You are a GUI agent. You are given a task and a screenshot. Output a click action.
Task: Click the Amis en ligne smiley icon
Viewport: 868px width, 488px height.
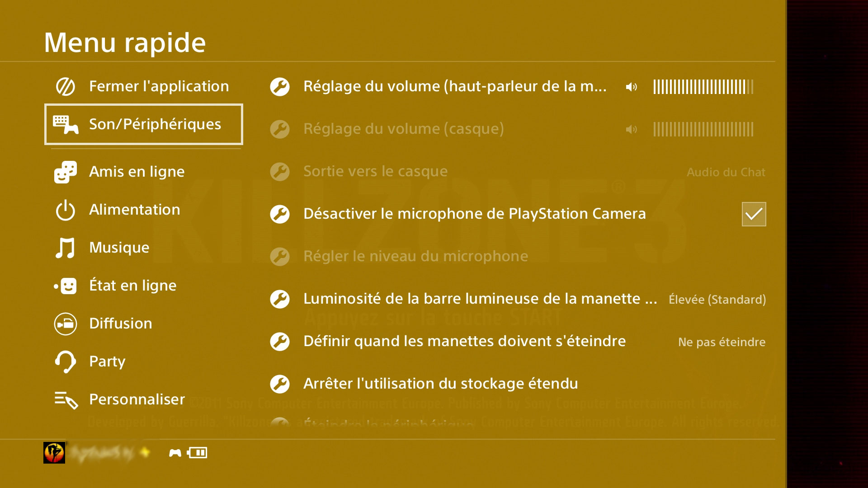pos(65,171)
